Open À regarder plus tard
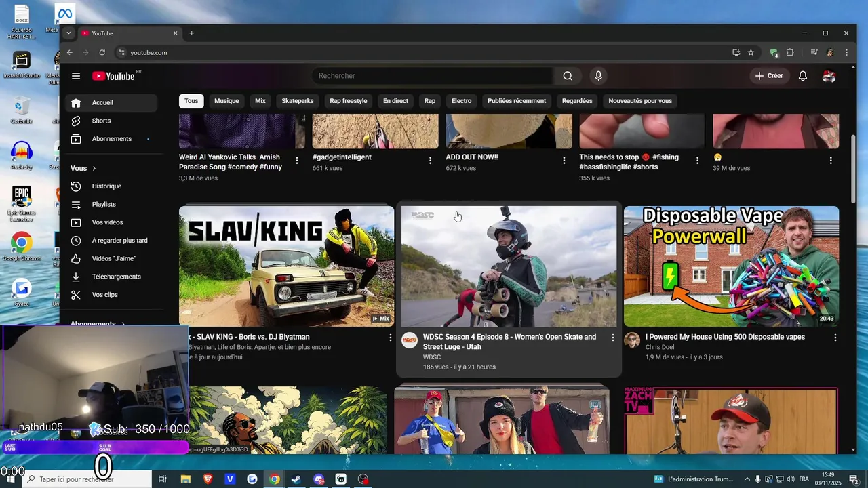The width and height of the screenshot is (868, 488). (x=111, y=241)
